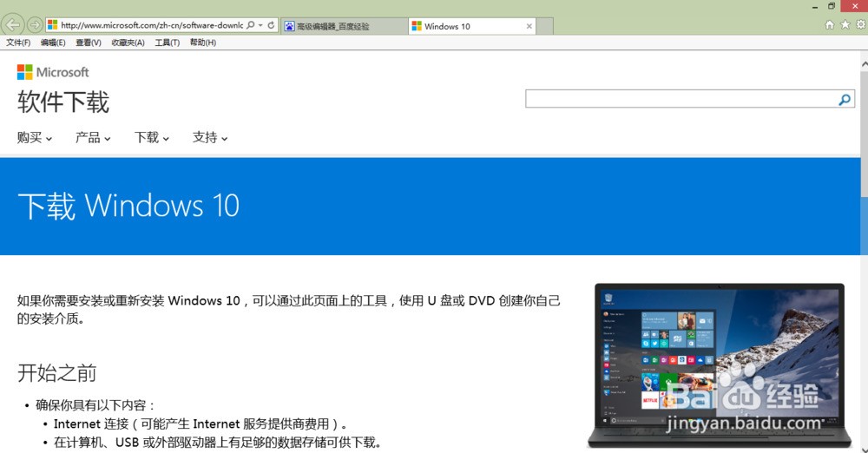Click the browser Home icon
The image size is (868, 453).
pyautogui.click(x=829, y=24)
